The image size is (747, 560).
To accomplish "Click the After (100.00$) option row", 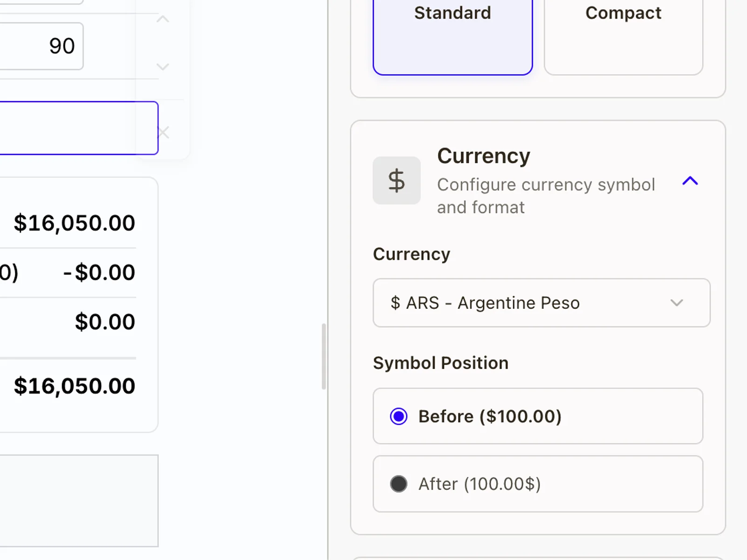I will (x=537, y=484).
